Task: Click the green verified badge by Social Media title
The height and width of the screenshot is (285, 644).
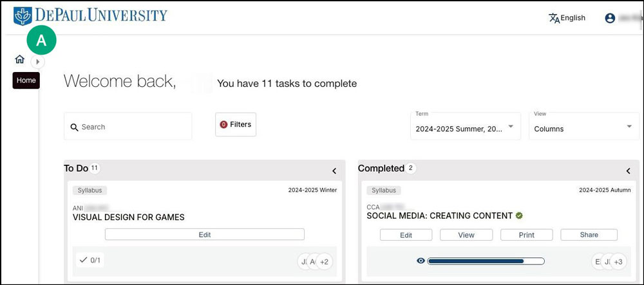Action: coord(519,216)
